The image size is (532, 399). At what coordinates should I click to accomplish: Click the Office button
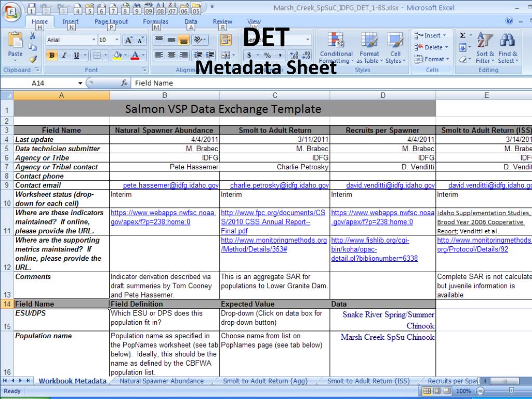click(11, 11)
